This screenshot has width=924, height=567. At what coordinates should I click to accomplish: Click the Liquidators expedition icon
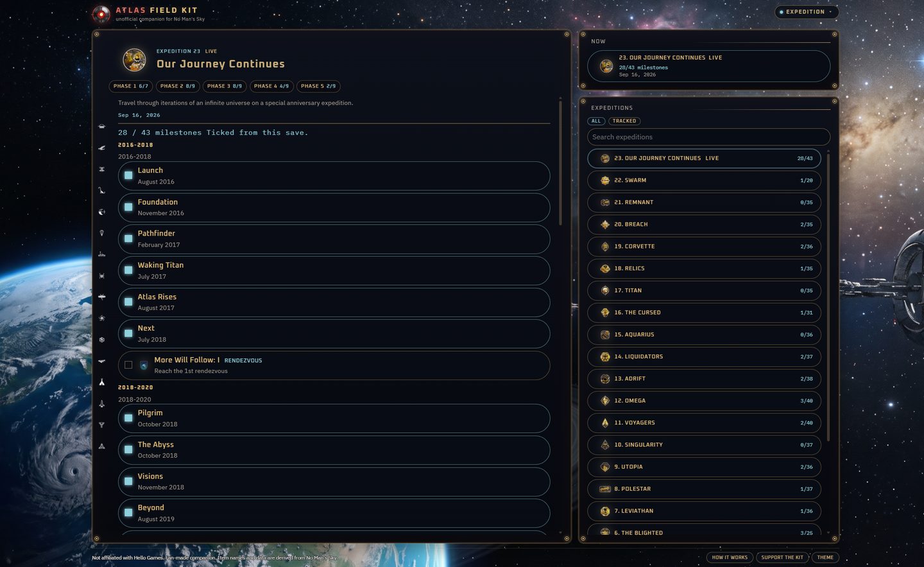(604, 357)
